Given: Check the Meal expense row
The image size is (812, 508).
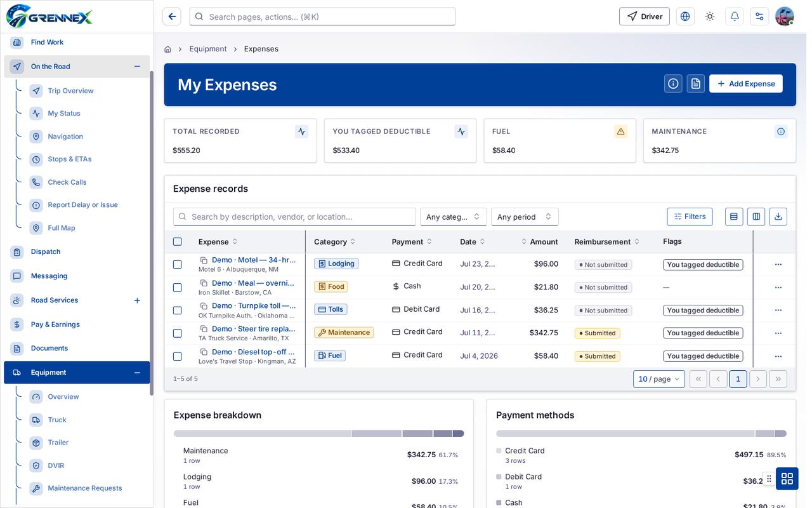Looking at the screenshot, I should [178, 287].
